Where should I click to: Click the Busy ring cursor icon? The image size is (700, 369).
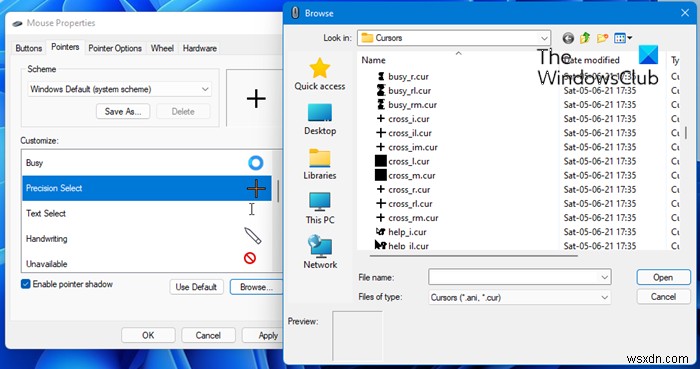256,163
